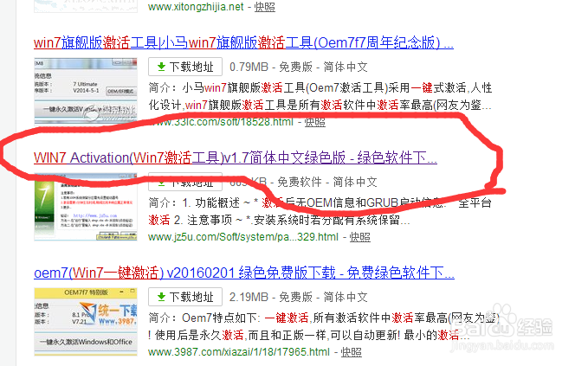This screenshot has height=366, width=588.
Task: Open the oem7(Win7一键激活) v20160201 result title
Action: pos(244,273)
